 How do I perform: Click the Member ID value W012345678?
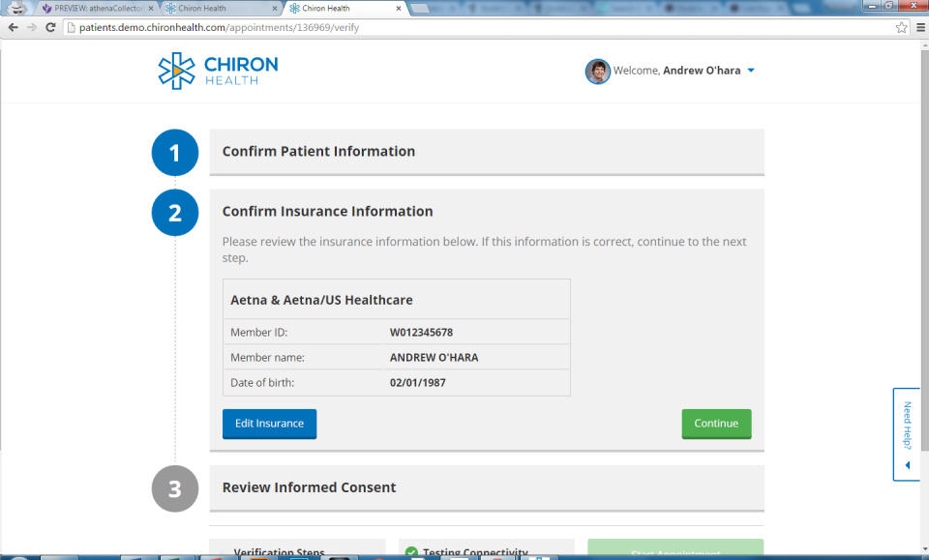tap(421, 333)
